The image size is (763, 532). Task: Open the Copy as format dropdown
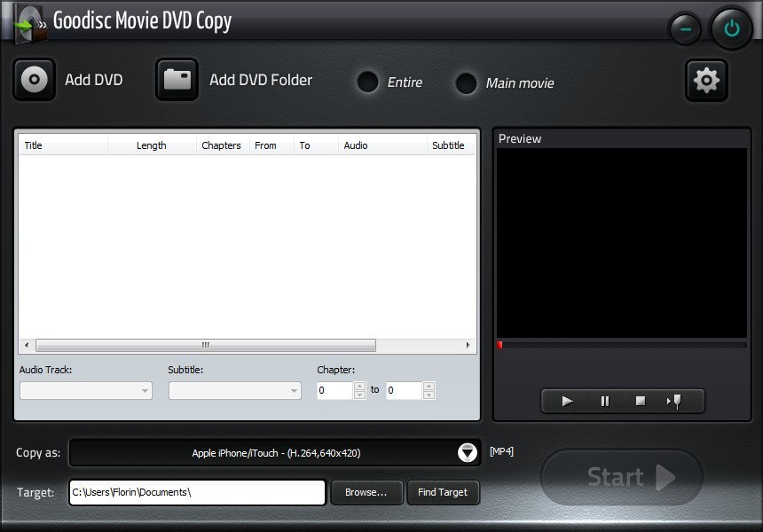tap(467, 452)
